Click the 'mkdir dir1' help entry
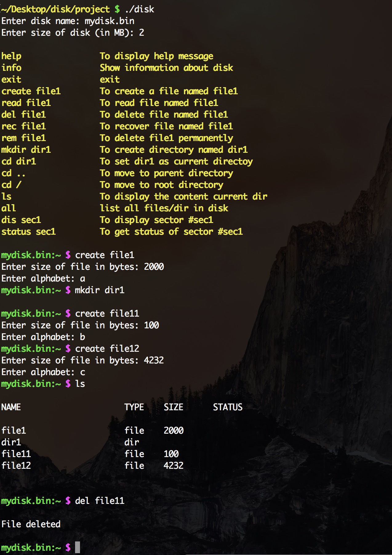 pyautogui.click(x=26, y=150)
